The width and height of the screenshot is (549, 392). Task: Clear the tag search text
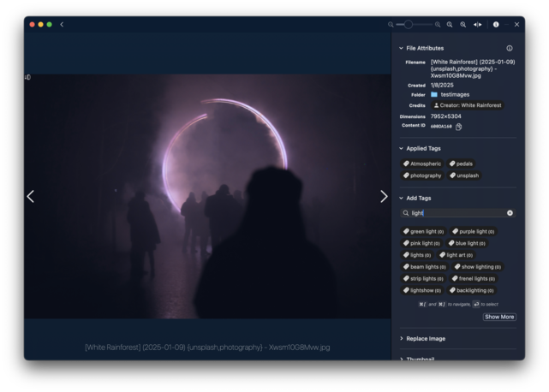tap(510, 213)
